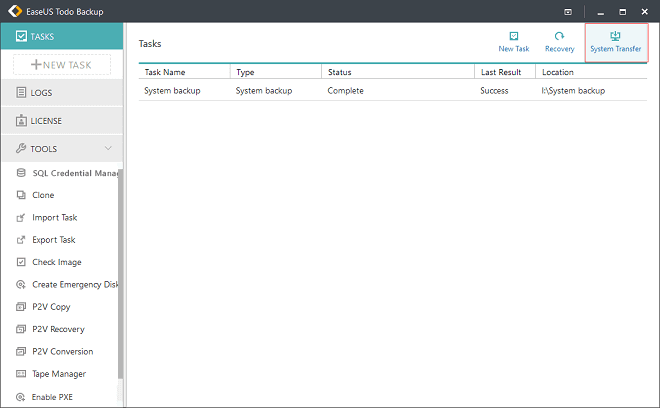Open Tape Manager tool

tap(59, 373)
